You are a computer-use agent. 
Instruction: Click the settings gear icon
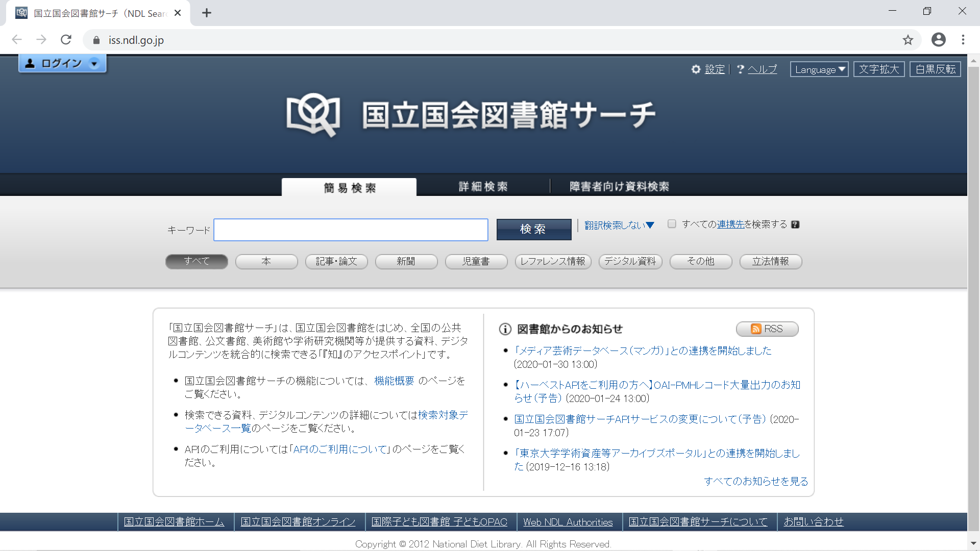(696, 69)
